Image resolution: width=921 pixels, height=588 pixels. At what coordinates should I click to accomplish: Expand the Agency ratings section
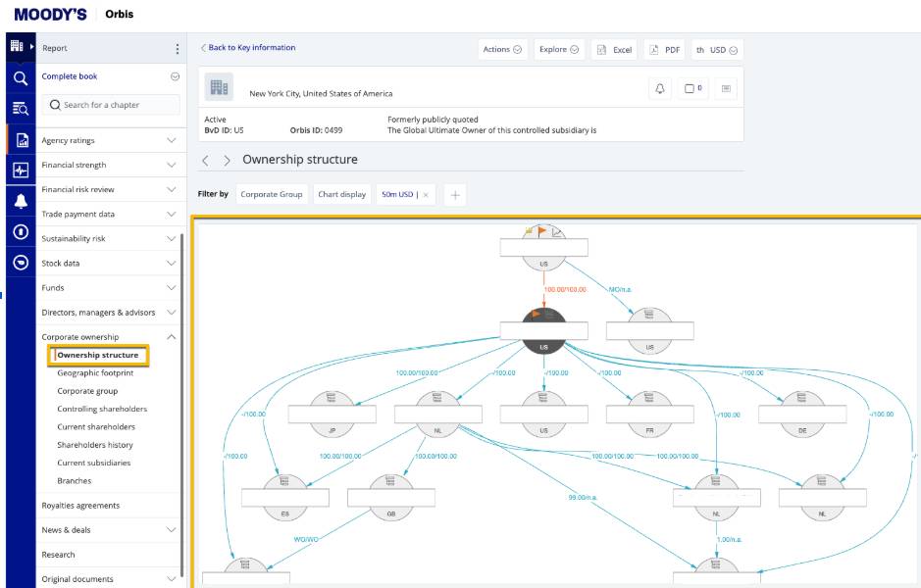click(172, 140)
